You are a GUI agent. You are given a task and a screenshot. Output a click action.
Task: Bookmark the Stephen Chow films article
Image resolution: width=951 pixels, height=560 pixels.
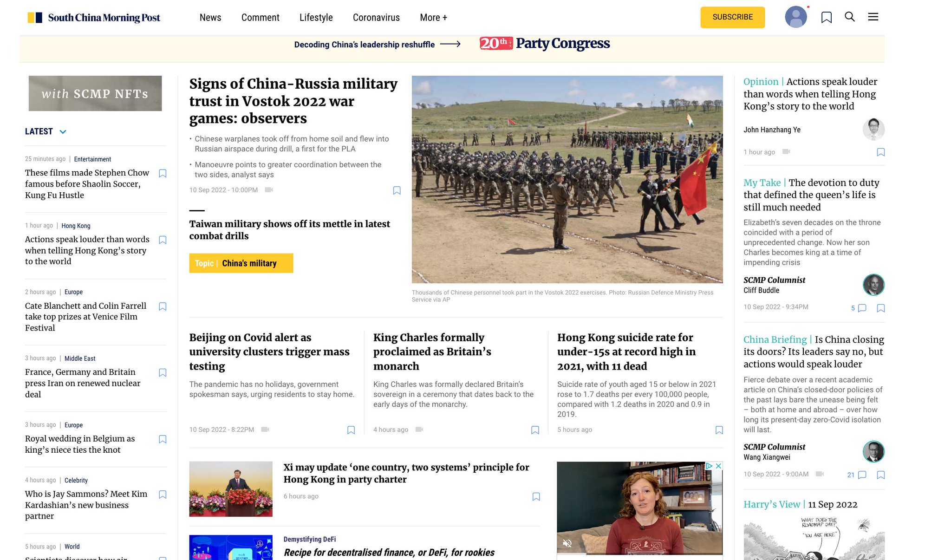(163, 173)
